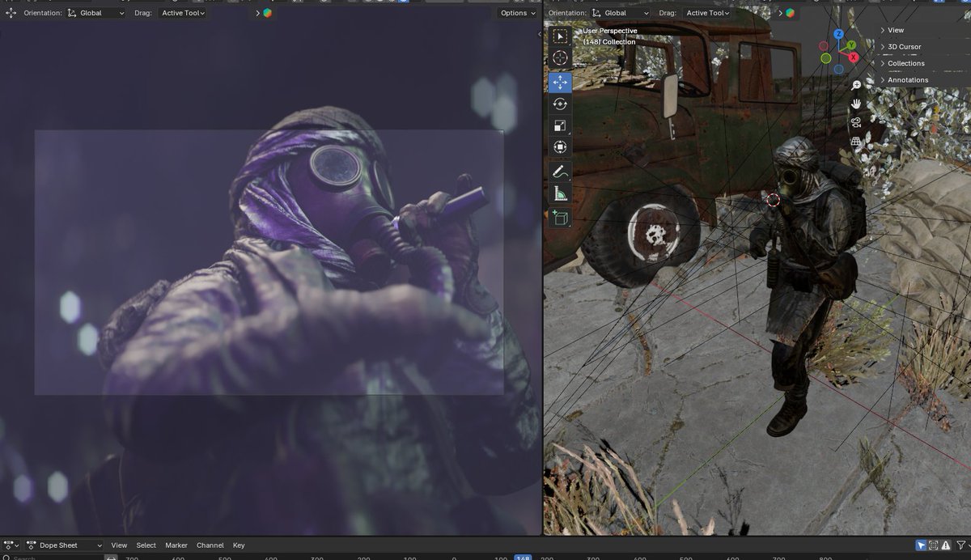Open Drag Active Tool dropdown in User Perspective viewport

click(706, 13)
